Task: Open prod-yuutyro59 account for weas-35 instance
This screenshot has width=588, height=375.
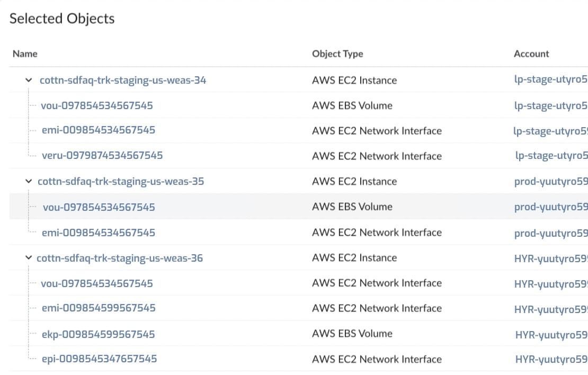Action: tap(550, 182)
